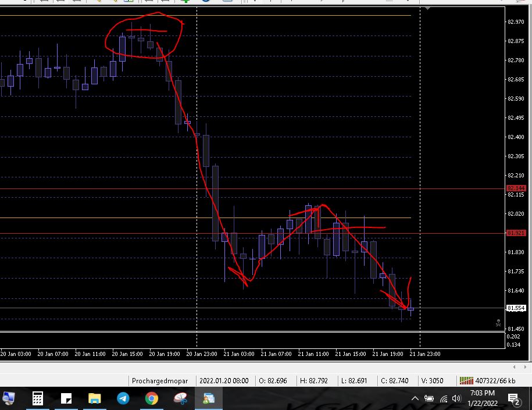The image size is (532, 410).
Task: Click the Prochargedmopar profile status entry
Action: point(160,381)
